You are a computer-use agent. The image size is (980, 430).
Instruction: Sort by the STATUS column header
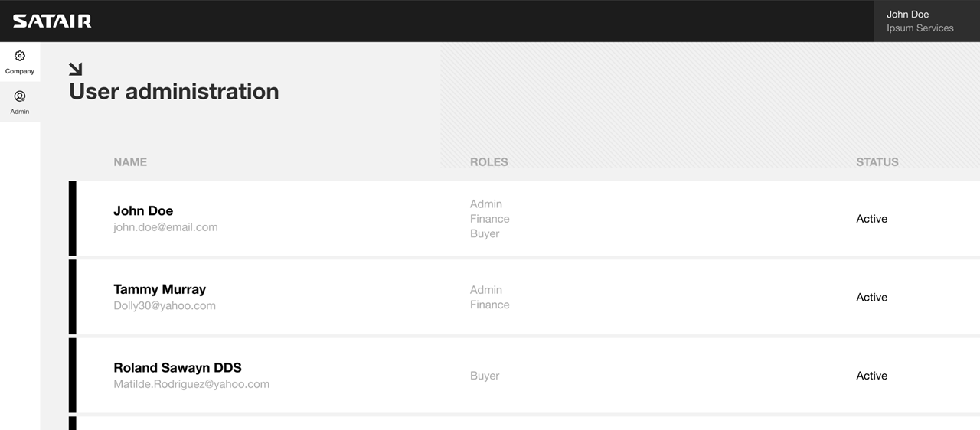tap(877, 162)
